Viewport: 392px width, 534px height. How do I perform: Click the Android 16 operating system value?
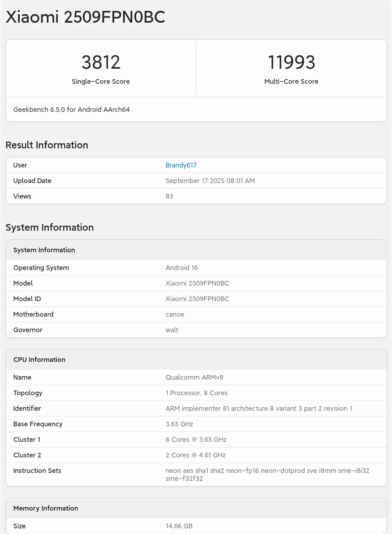click(x=181, y=268)
